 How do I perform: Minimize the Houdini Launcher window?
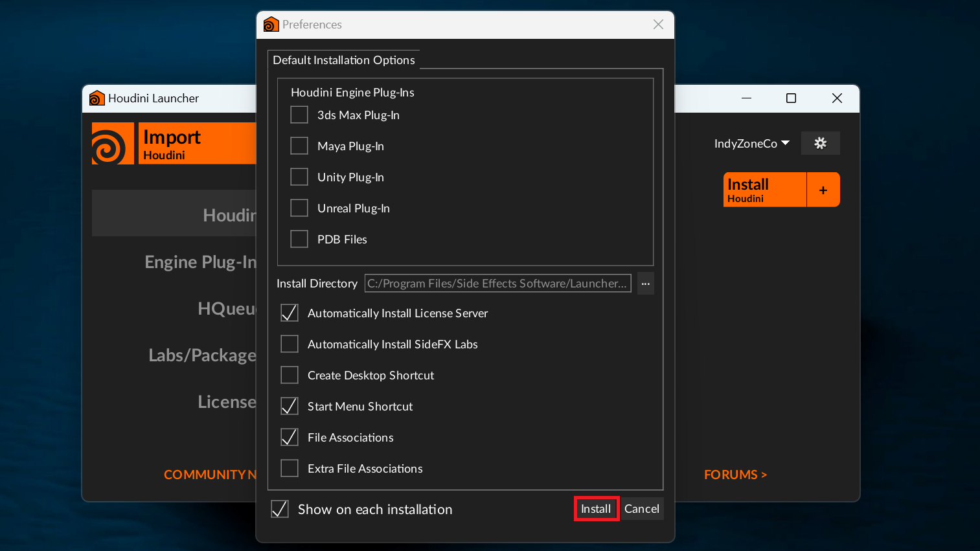[x=746, y=98]
